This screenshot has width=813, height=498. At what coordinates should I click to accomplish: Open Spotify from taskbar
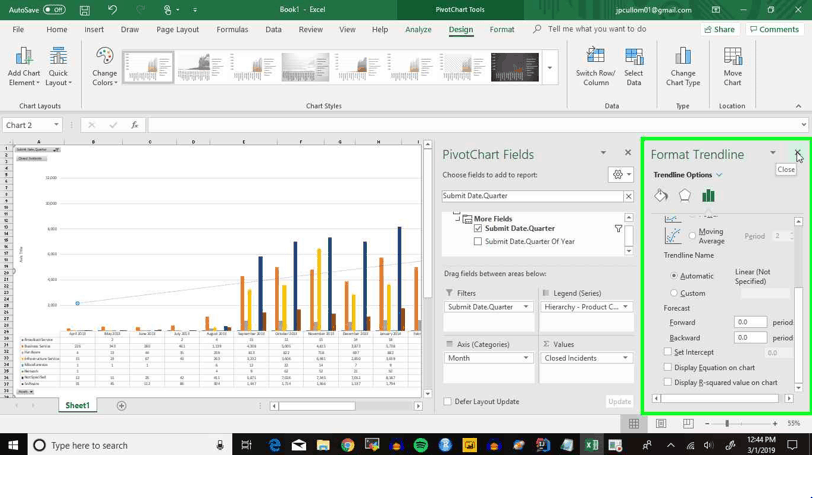[x=420, y=445]
